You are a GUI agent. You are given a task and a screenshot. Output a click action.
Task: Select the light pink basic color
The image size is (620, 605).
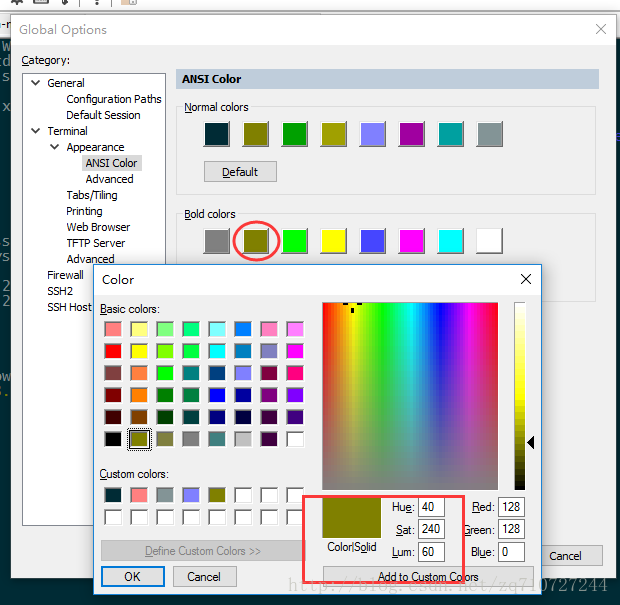tap(269, 329)
